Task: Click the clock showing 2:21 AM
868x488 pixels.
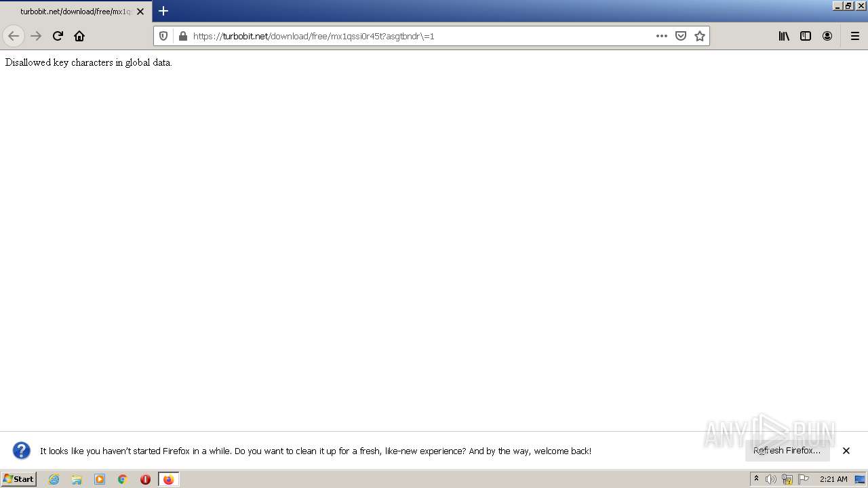Action: tap(833, 479)
